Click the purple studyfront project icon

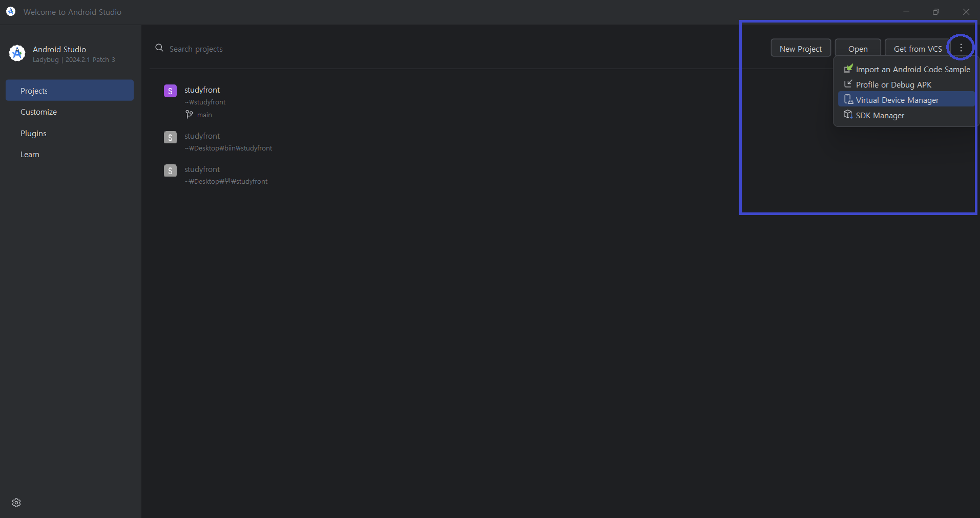tap(170, 91)
